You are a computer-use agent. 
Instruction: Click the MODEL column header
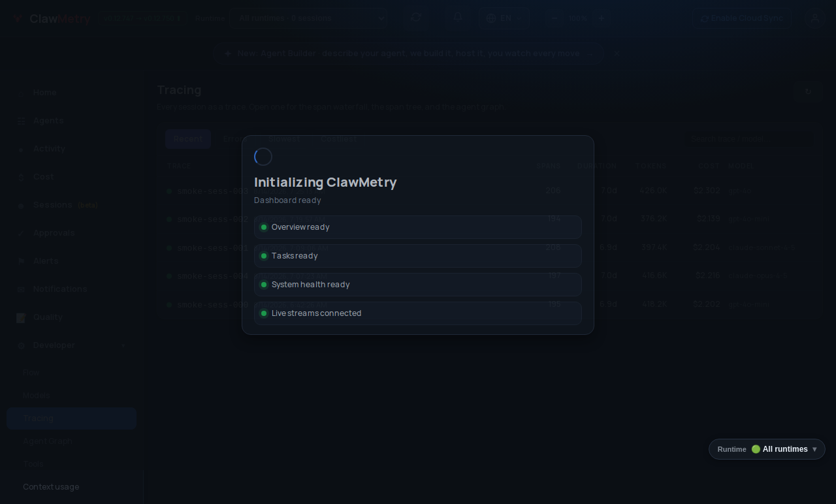[741, 166]
